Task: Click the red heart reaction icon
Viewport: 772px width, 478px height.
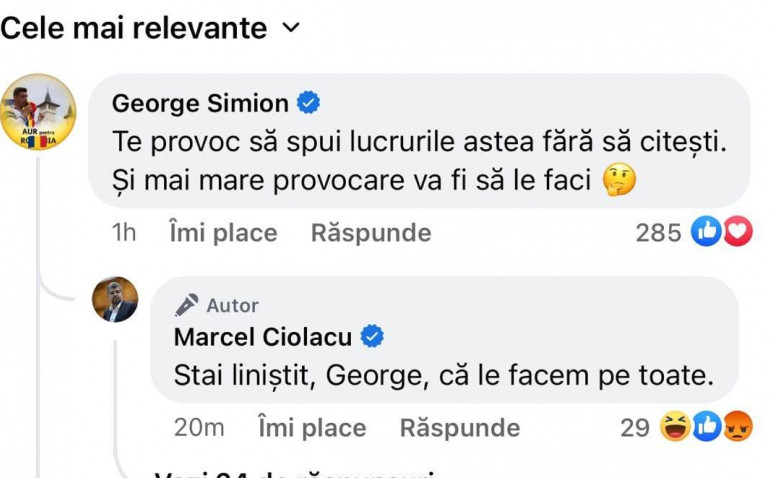Action: (737, 231)
